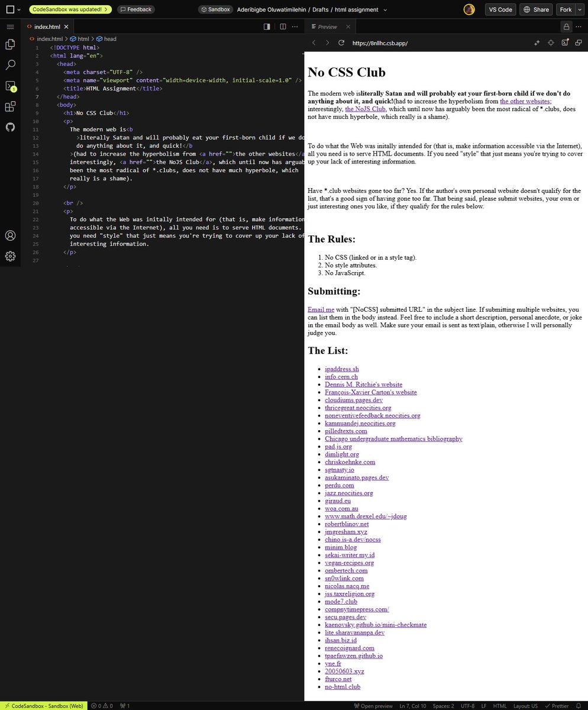Click the 'CodeSandbox was updated!' banner
The width and height of the screenshot is (588, 710).
[x=70, y=9]
